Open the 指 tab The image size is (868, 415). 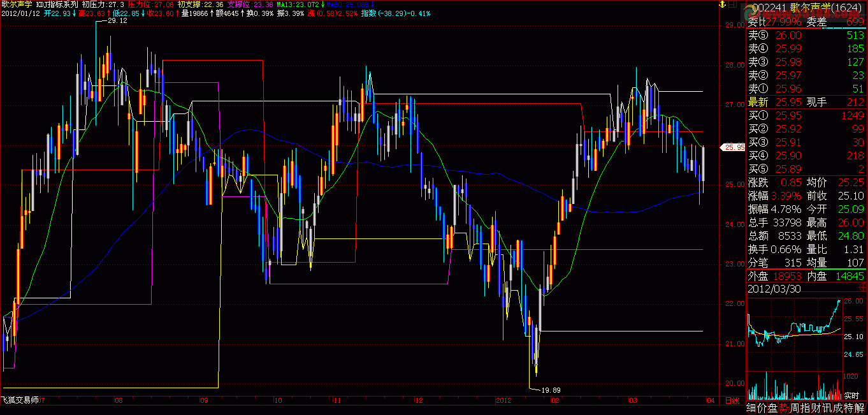pos(806,409)
